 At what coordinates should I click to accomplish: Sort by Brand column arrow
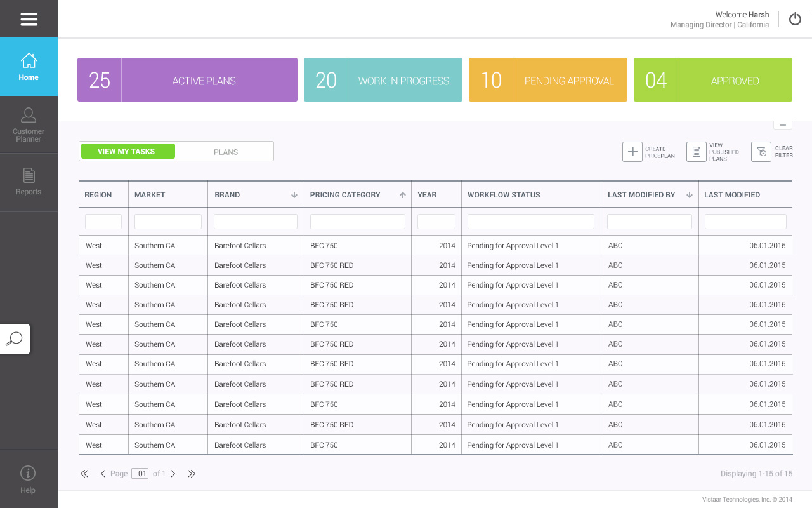point(294,195)
